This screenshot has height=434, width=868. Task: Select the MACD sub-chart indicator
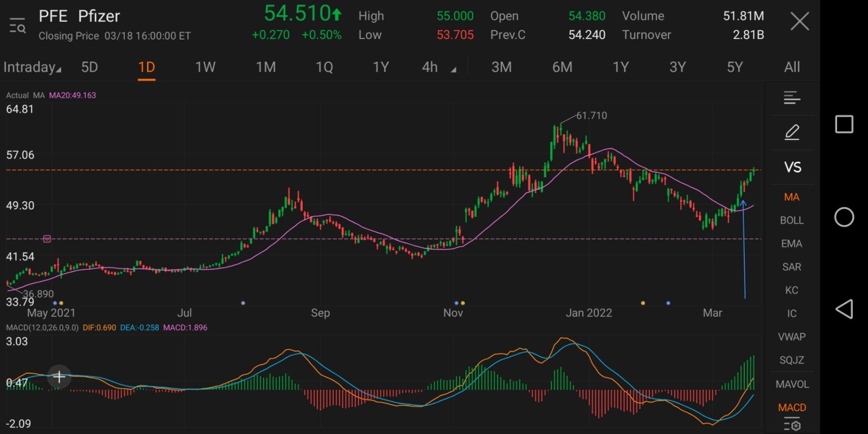click(792, 407)
